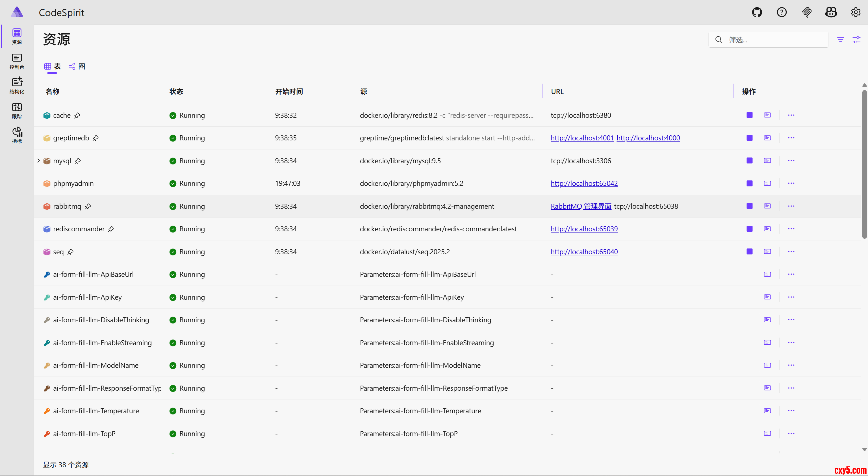Viewport: 868px width, 476px height.
Task: Open settings gear in header
Action: pos(856,12)
